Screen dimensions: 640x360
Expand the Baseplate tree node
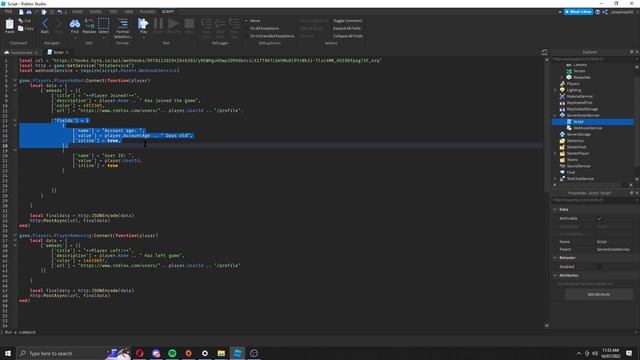click(561, 77)
